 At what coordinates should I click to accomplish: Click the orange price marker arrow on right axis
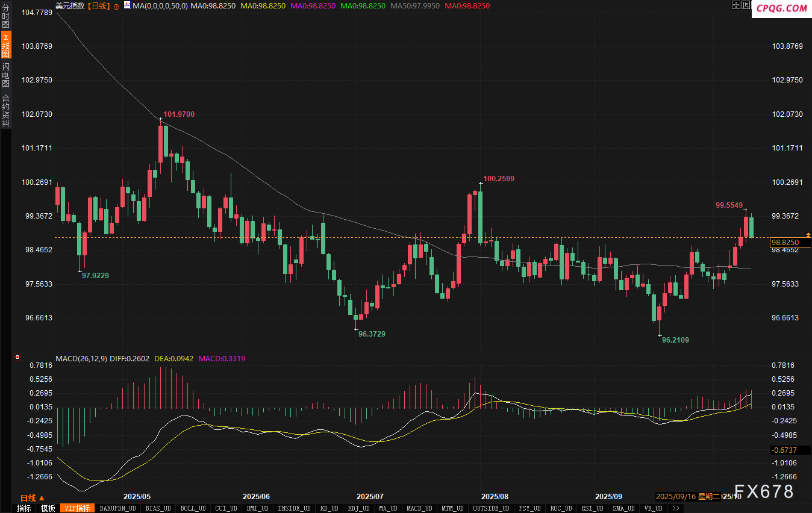click(x=808, y=235)
